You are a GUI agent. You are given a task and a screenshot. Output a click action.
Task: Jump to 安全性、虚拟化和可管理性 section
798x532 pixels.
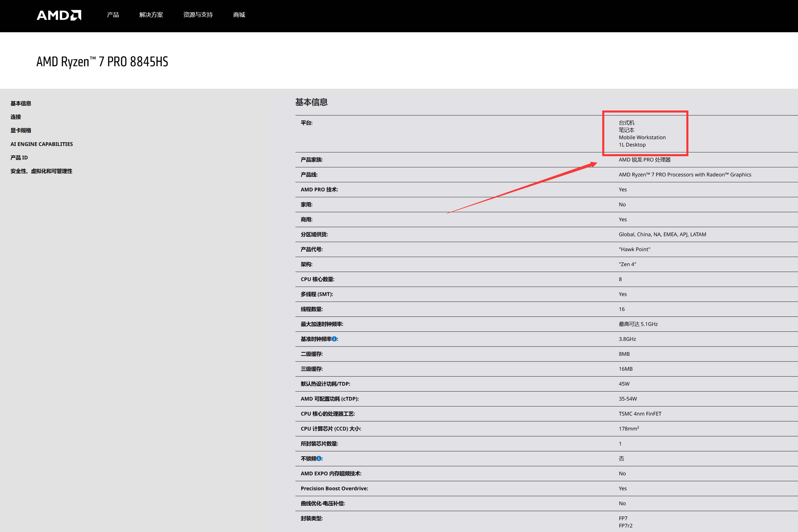point(41,171)
